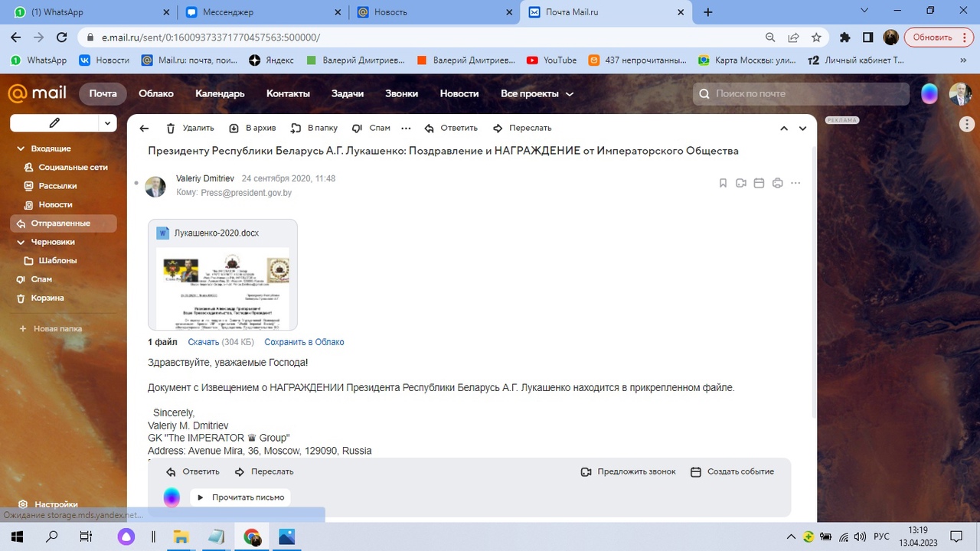This screenshot has width=980, height=551.
Task: Collapse the Входящие folder tree
Action: pyautogui.click(x=21, y=148)
